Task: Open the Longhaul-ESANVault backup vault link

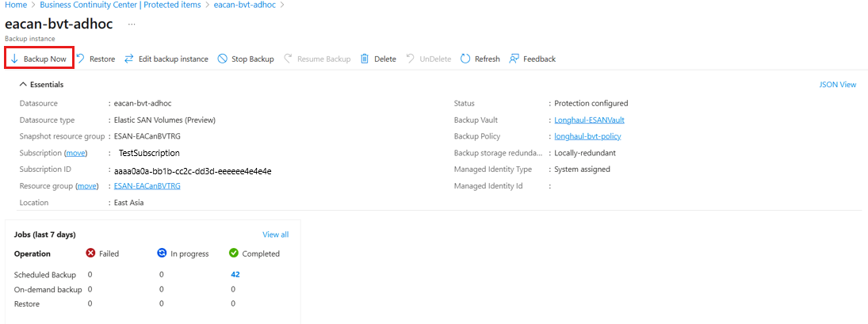Action: 590,120
